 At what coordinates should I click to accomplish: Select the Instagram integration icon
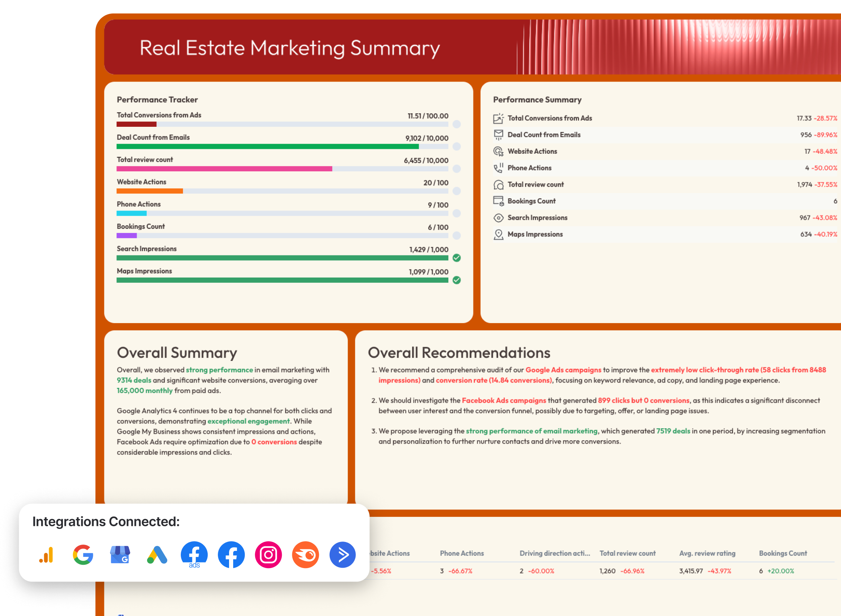[x=268, y=555]
